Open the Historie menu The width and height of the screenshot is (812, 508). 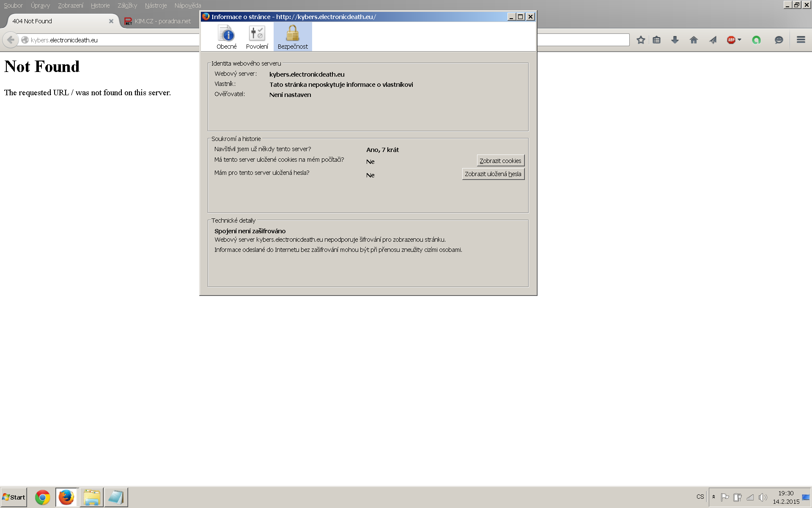[100, 6]
